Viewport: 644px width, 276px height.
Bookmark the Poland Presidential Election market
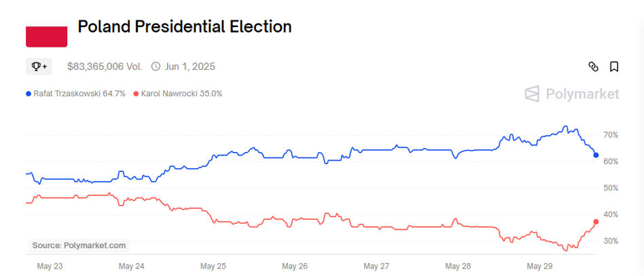tap(614, 66)
